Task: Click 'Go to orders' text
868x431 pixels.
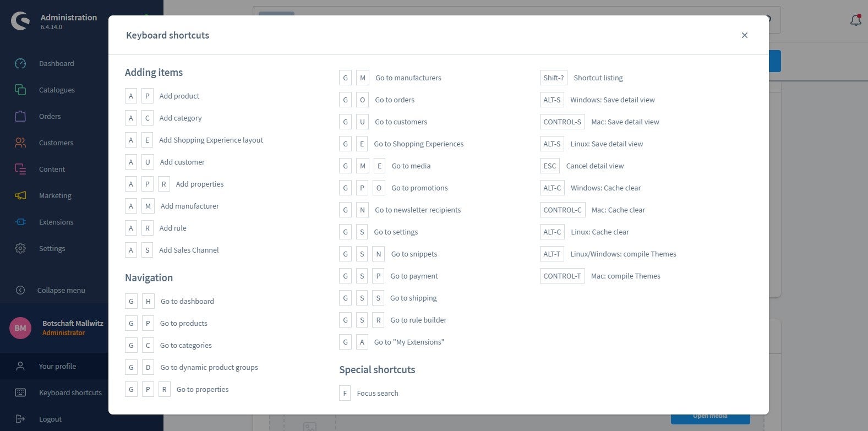Action: pos(395,100)
